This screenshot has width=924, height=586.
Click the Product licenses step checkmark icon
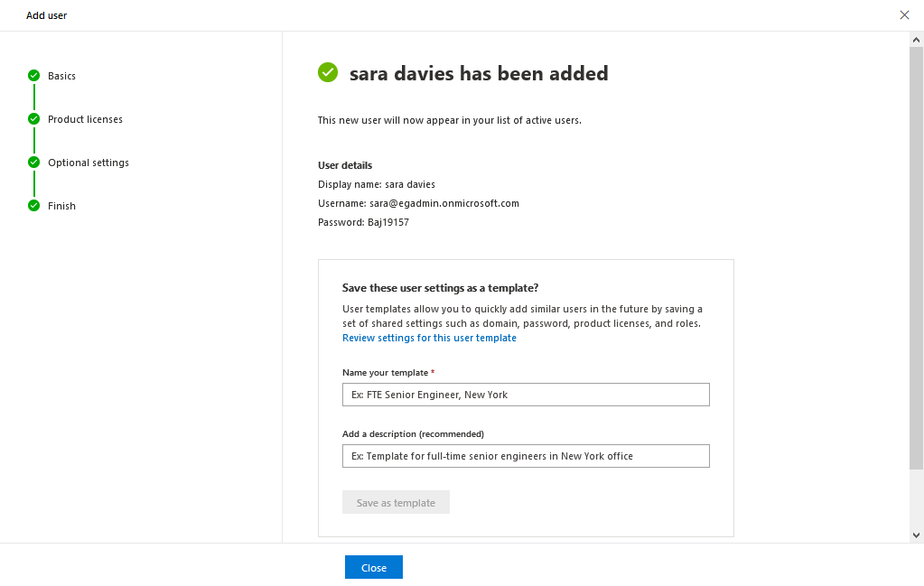coord(34,119)
